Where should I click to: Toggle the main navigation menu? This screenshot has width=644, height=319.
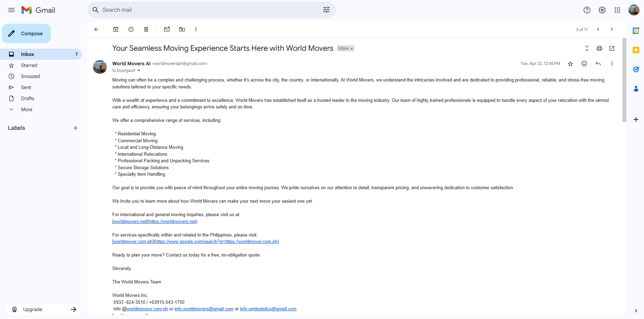click(x=11, y=10)
